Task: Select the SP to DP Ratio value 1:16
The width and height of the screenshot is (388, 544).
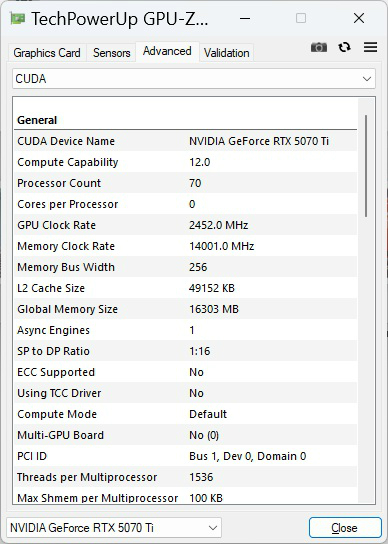Action: (200, 351)
